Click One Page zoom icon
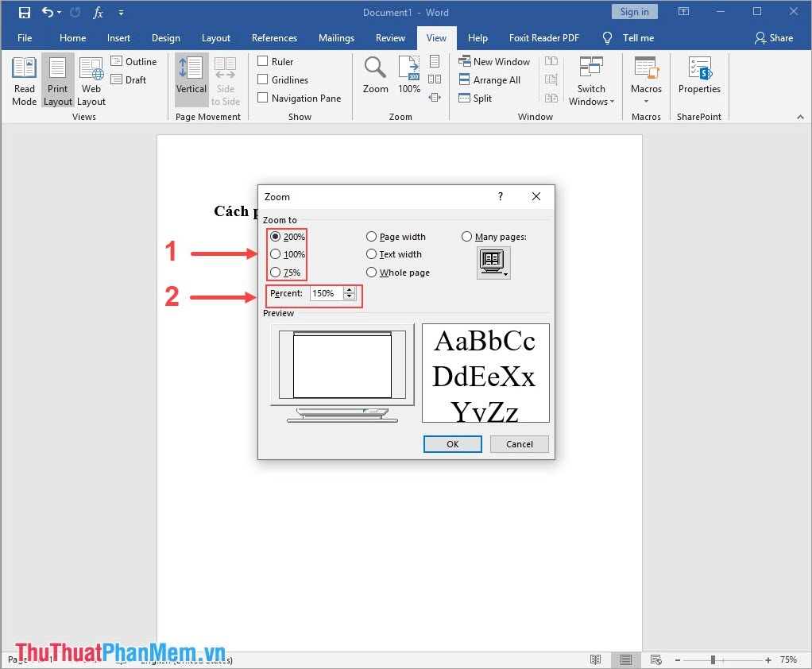 pos(435,61)
